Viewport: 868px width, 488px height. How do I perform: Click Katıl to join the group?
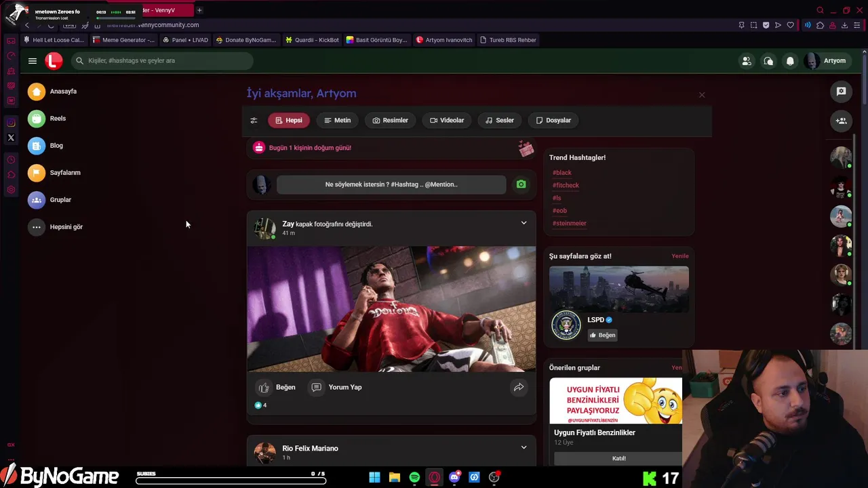[618, 458]
